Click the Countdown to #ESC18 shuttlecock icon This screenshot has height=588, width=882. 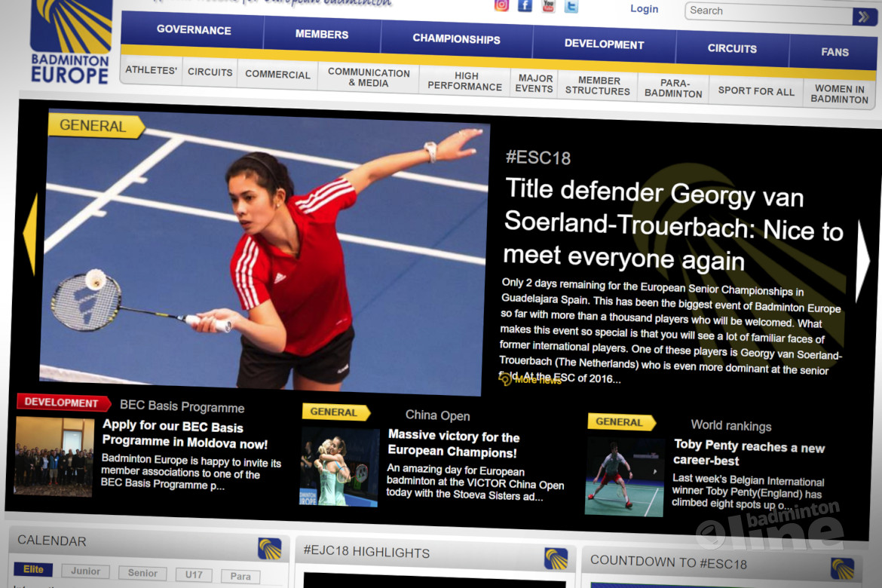click(842, 569)
